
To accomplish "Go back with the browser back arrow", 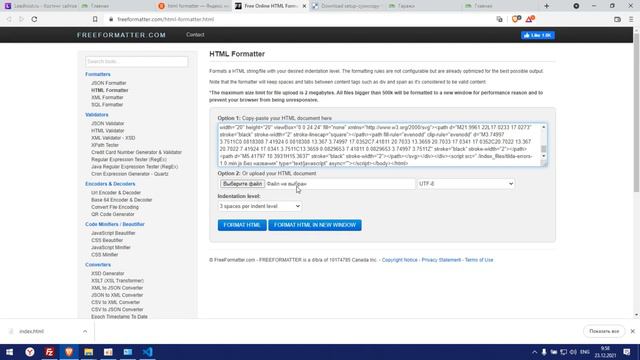I will tap(9, 19).
